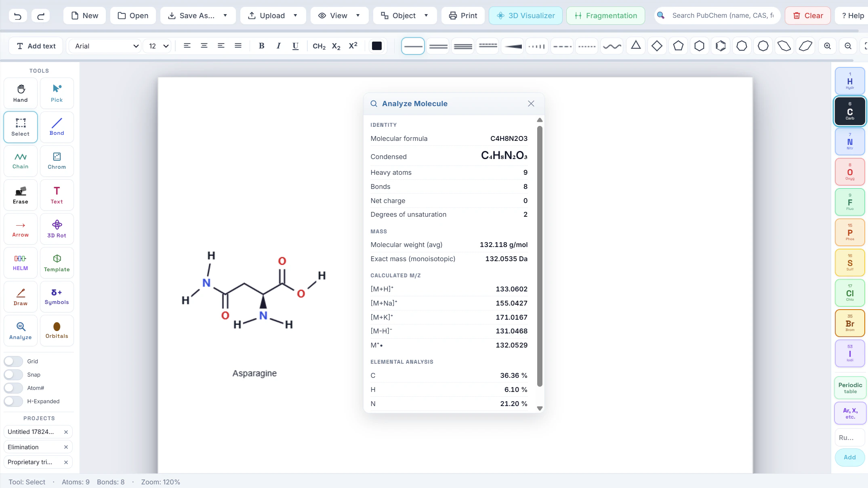
Task: Open the HELM tool
Action: tap(21, 263)
